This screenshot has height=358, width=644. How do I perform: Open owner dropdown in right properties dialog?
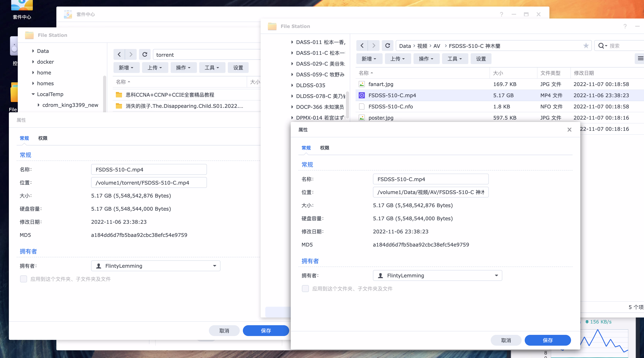(496, 275)
